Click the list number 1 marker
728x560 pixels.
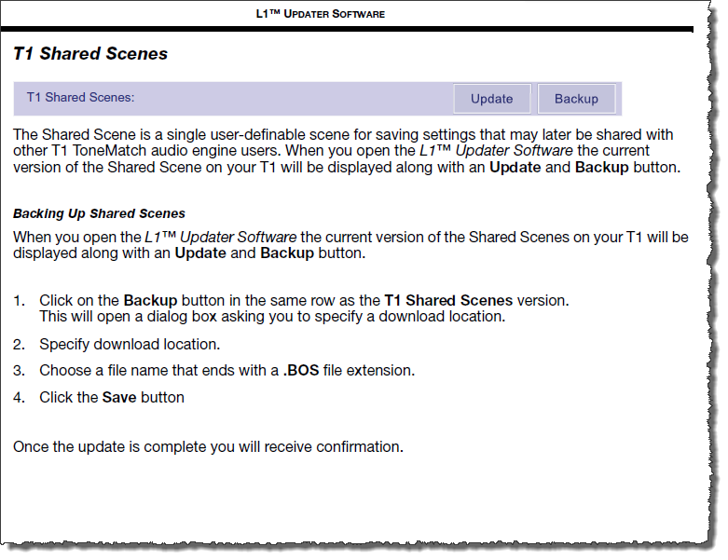[18, 301]
